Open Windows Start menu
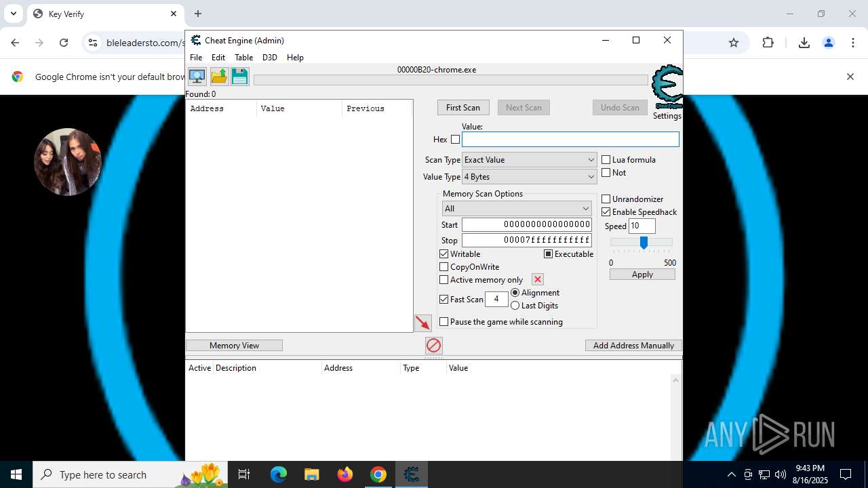 pos(16,474)
